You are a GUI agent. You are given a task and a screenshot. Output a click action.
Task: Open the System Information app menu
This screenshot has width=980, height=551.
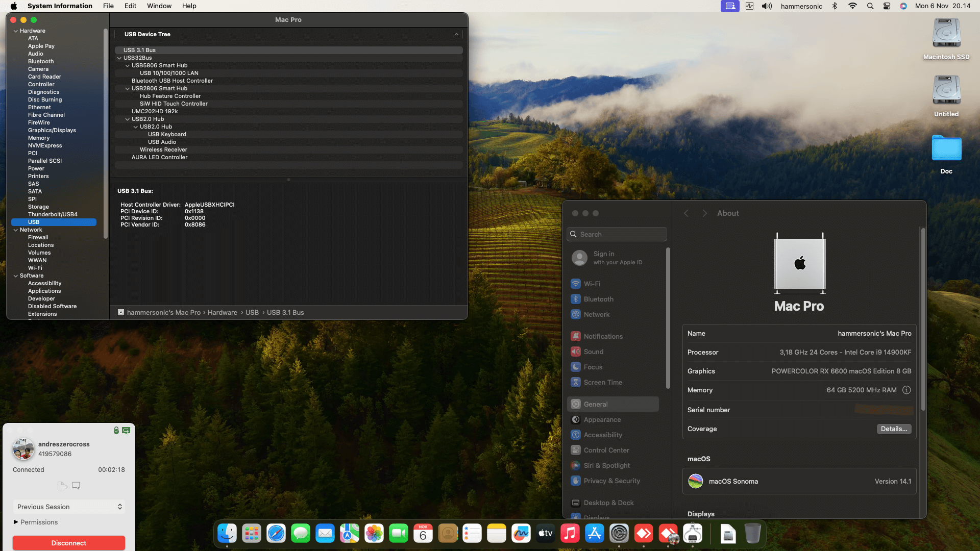point(60,6)
